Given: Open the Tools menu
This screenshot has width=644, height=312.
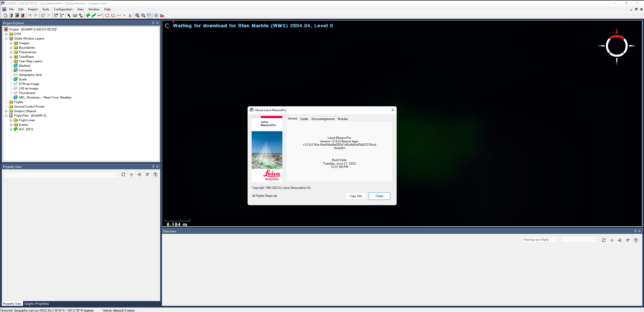Looking at the screenshot, I should click(x=46, y=9).
